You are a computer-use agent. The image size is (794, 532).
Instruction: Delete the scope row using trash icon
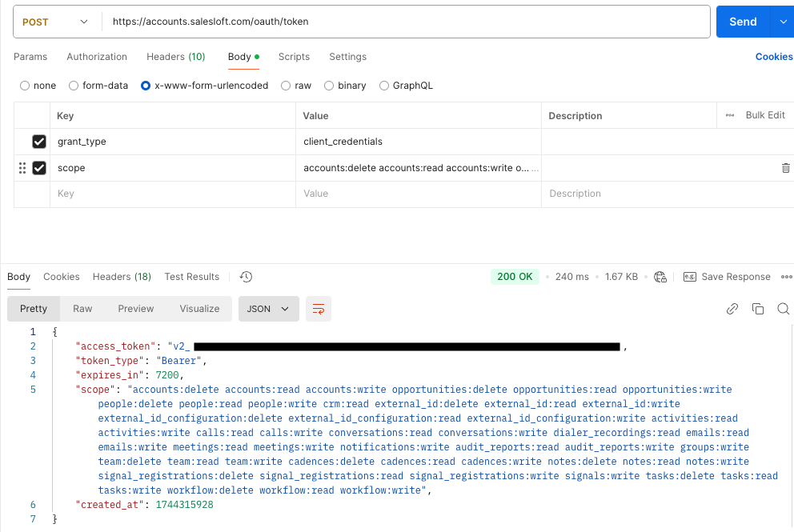pyautogui.click(x=785, y=168)
